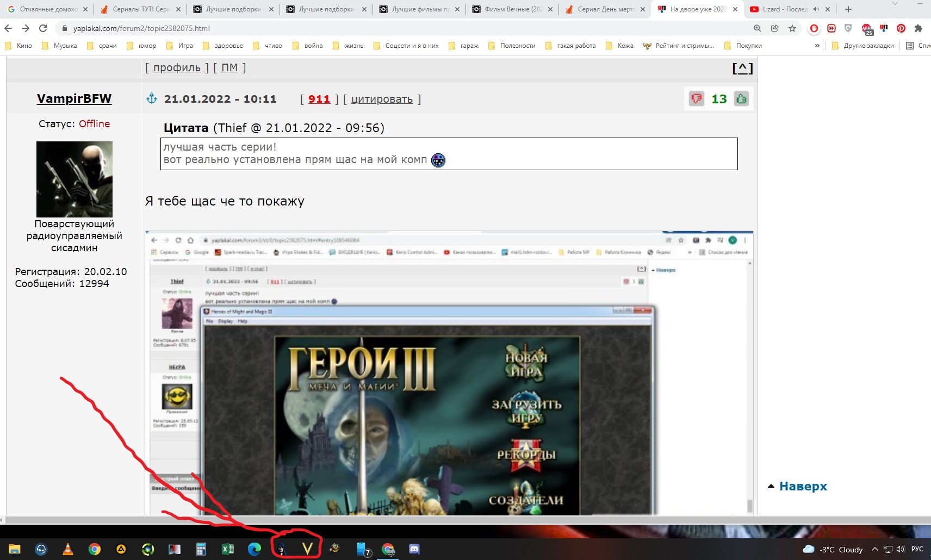Open the такая работа bookmarks folder
The image size is (931, 560).
[x=570, y=46]
